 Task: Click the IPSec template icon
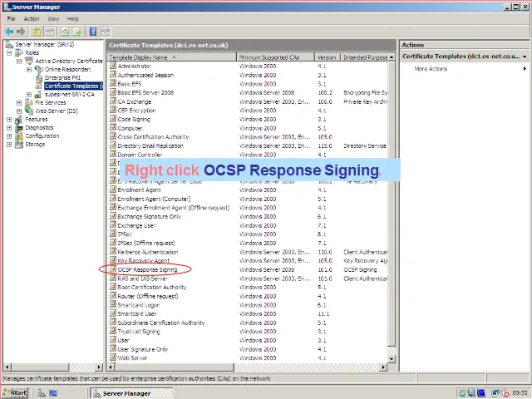[x=113, y=234]
